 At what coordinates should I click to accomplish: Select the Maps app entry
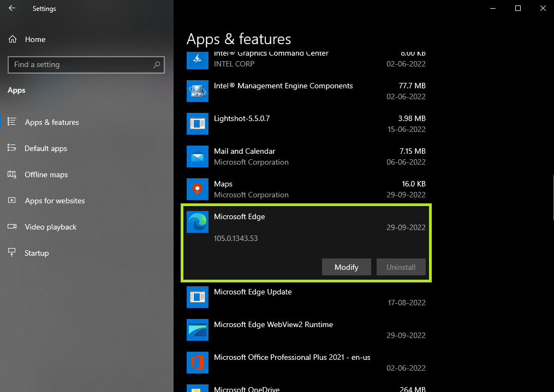click(x=306, y=189)
